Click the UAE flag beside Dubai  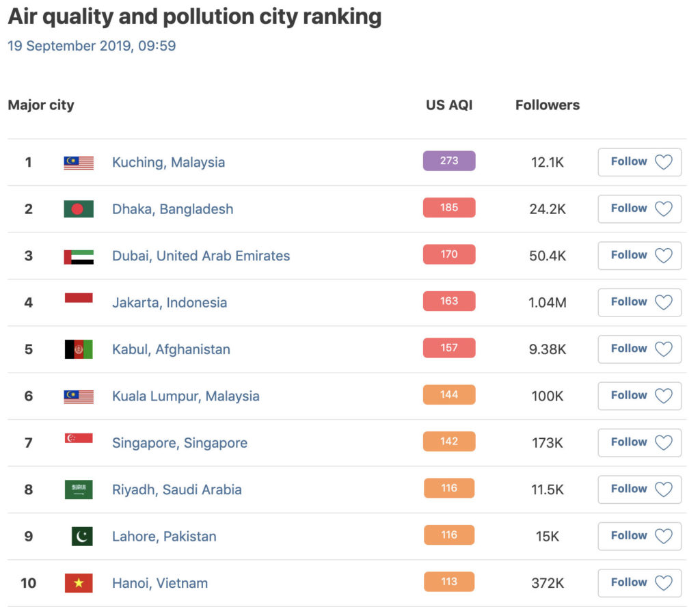79,256
